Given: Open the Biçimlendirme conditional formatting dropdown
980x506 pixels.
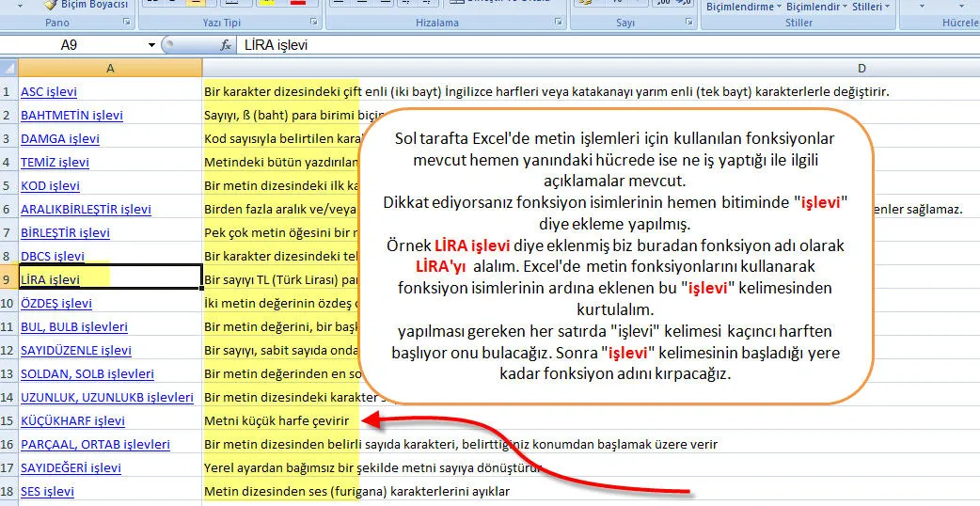Looking at the screenshot, I should pyautogui.click(x=742, y=6).
